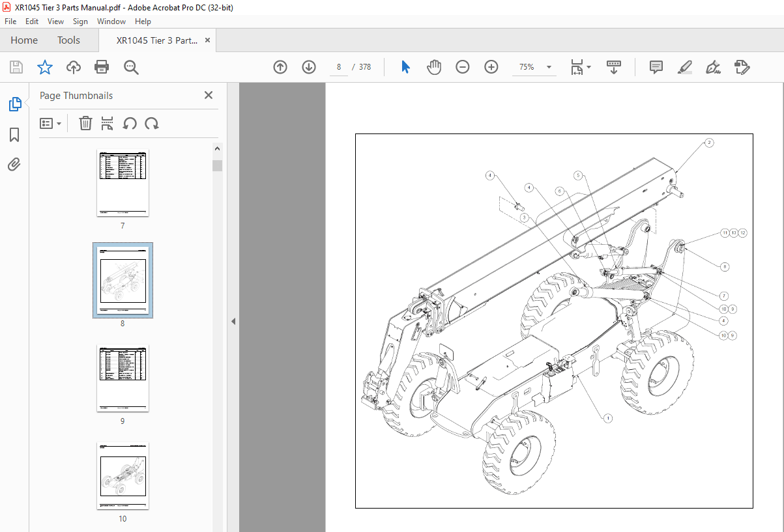Open the View menu

tap(55, 21)
